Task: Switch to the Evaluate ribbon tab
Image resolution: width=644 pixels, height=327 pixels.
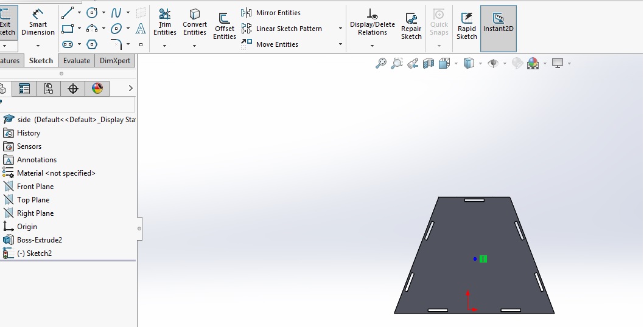Action: point(77,60)
